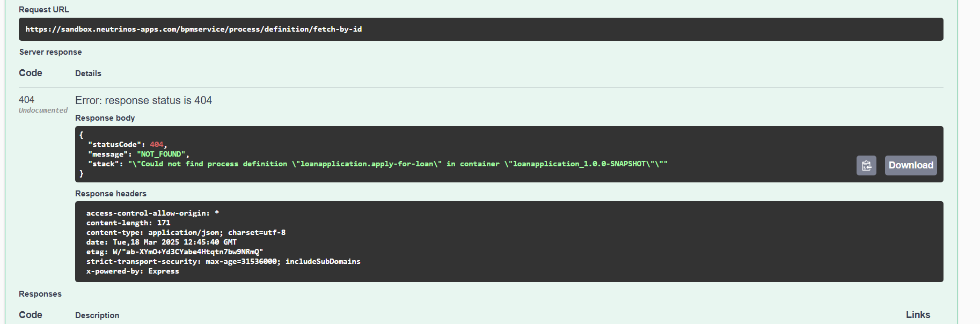Click the content-length: 171 header
Viewport: 980px width, 324px height.
click(128, 223)
